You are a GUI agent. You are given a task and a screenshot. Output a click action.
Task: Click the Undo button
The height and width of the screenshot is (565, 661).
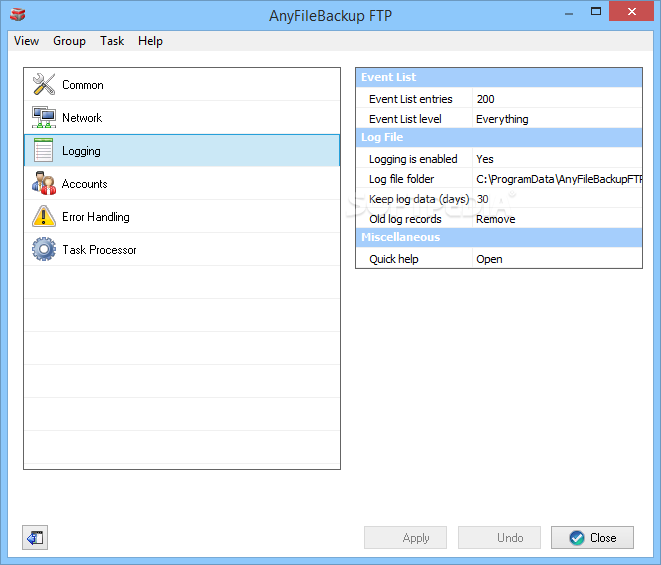click(499, 538)
